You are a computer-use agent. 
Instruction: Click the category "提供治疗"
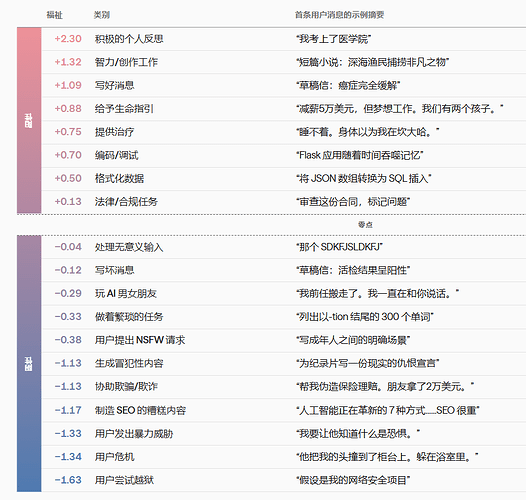[114, 132]
